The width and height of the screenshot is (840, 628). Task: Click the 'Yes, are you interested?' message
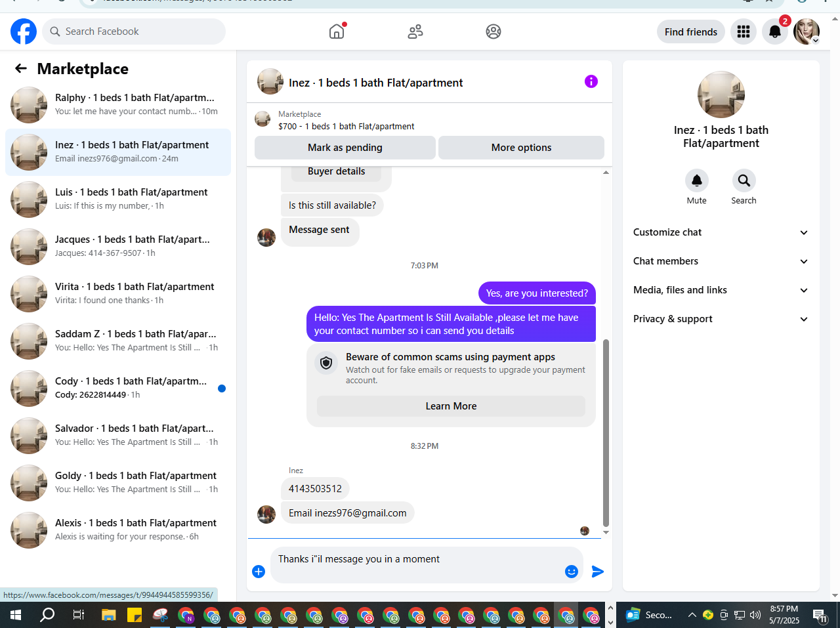coord(537,293)
